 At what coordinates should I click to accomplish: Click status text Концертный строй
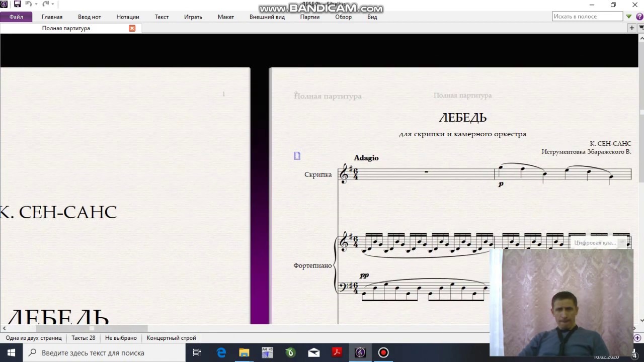(172, 338)
